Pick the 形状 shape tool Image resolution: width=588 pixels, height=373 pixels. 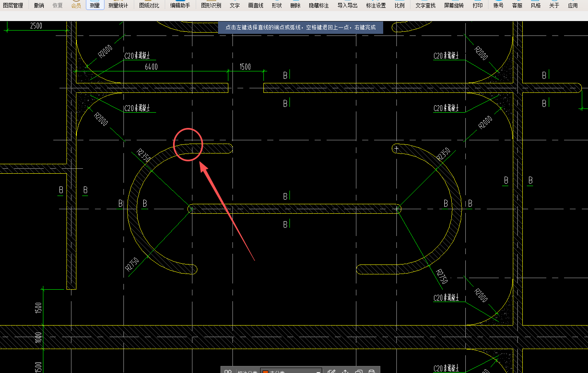[277, 5]
